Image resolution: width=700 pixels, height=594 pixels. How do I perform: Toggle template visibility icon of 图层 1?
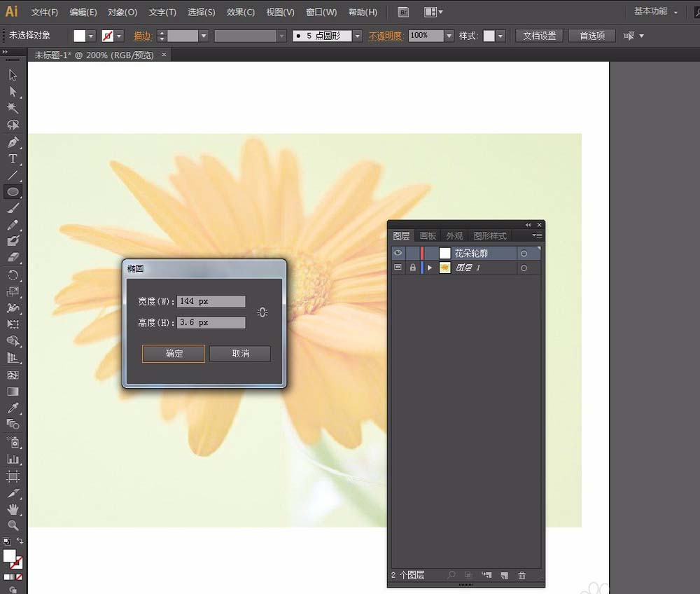[x=398, y=268]
